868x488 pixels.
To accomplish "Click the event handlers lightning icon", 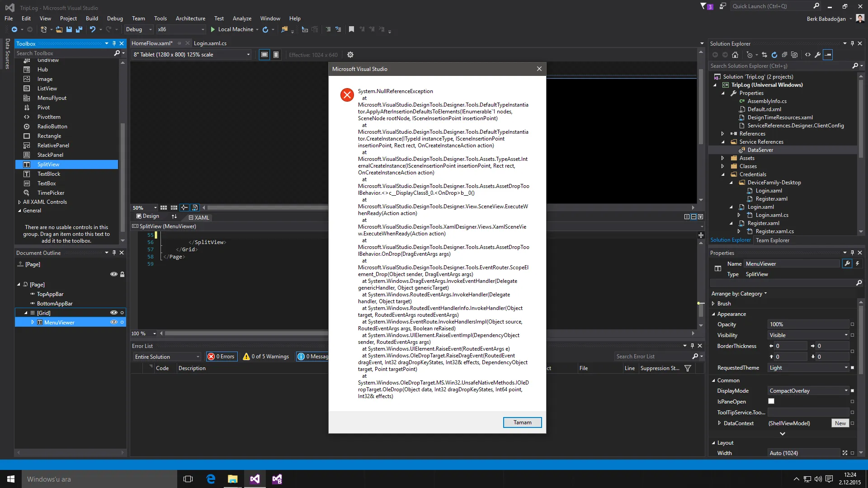I will pos(857,263).
